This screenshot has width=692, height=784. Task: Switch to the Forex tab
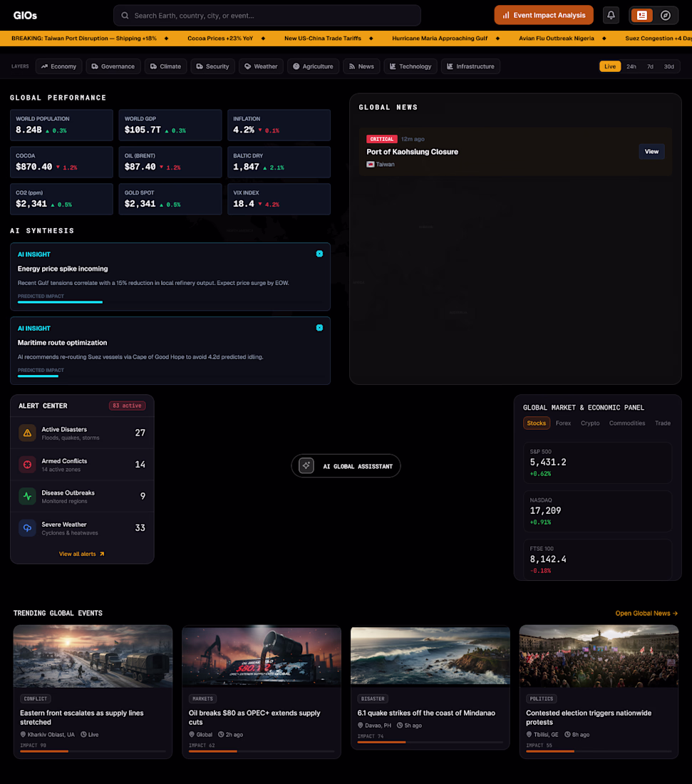[x=563, y=423]
